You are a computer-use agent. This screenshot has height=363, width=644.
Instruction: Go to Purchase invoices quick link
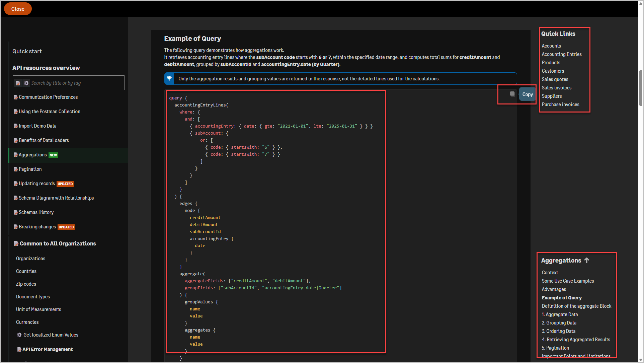click(x=561, y=104)
